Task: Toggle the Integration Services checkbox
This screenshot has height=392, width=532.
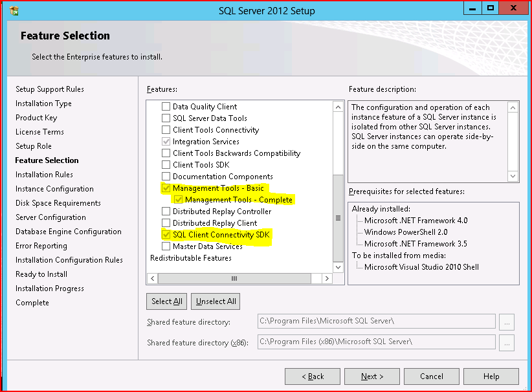Action: pos(166,142)
